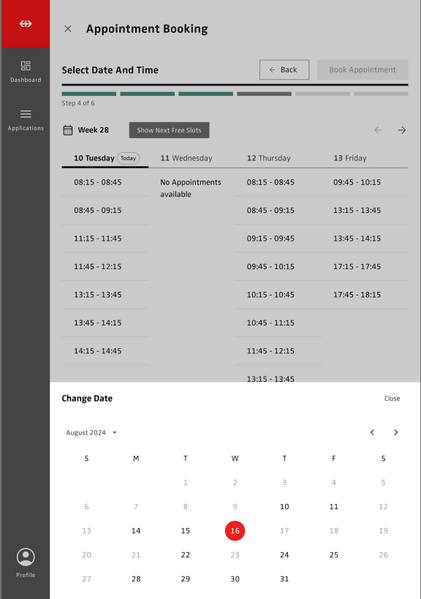The width and height of the screenshot is (421, 599).
Task: Close the Appointment Booking dialog via X icon
Action: (x=68, y=29)
